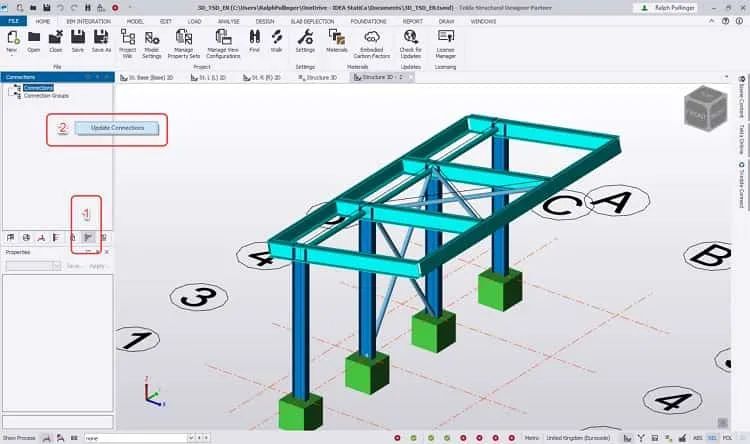Open the Scene Content side panel tab

[x=741, y=98]
